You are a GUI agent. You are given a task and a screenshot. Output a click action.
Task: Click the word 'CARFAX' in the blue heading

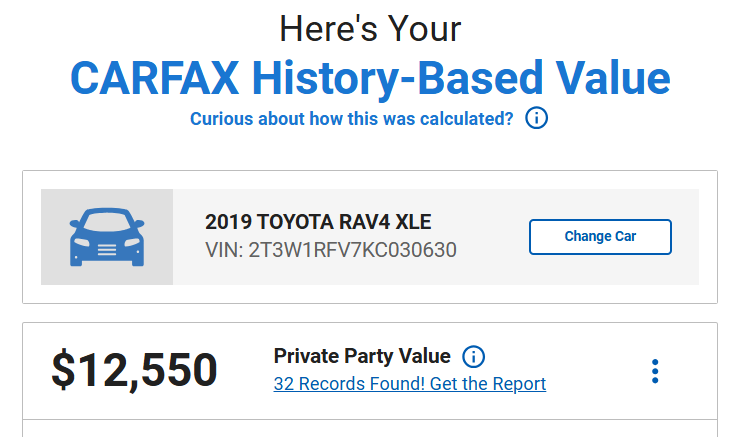155,78
